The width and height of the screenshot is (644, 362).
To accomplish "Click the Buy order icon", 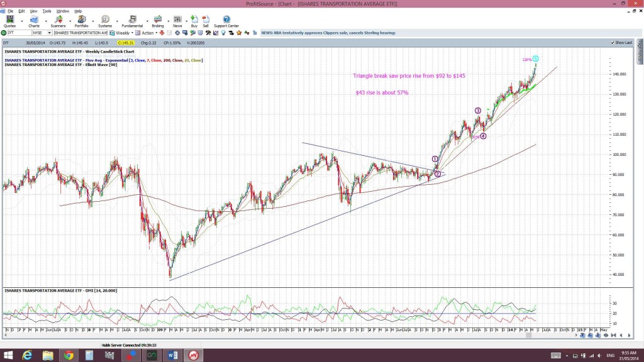I will tap(194, 19).
